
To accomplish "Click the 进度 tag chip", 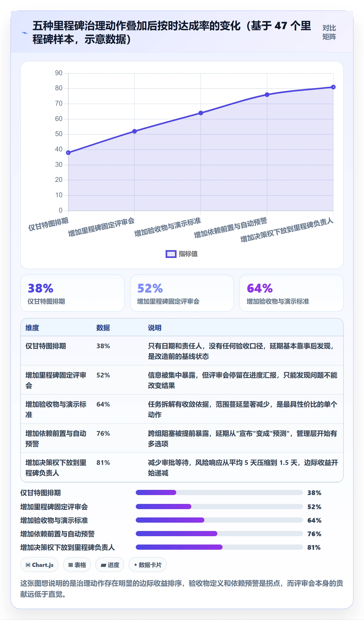I will point(110,565).
